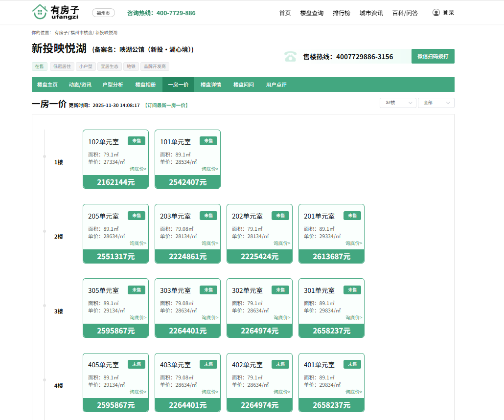The width and height of the screenshot is (504, 420).
Task: Switch to the 户型分析 tab
Action: tap(113, 85)
